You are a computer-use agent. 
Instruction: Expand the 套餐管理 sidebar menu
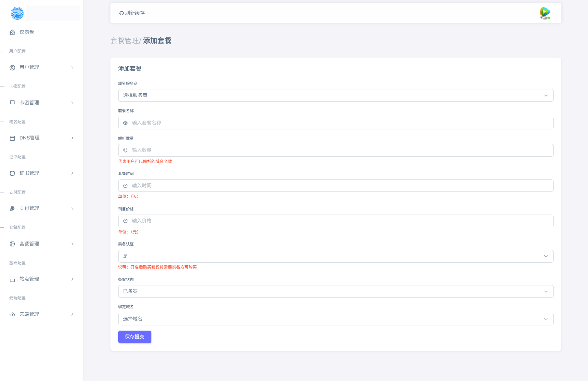tap(72, 244)
